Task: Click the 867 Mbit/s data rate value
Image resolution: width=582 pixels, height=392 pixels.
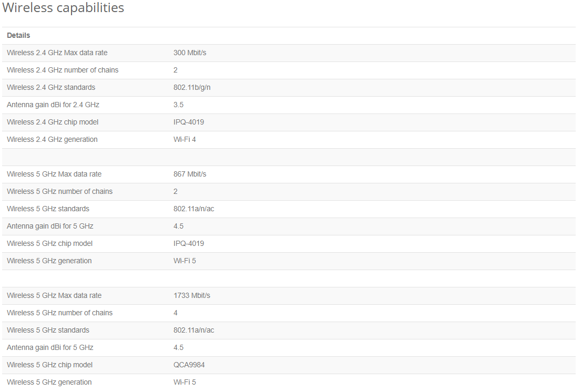Action: 190,174
